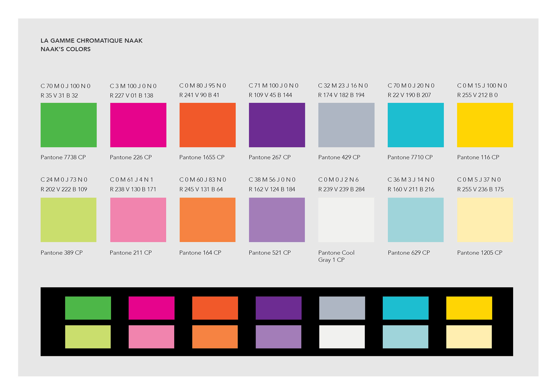Screen dimensions: 554x392
Task: Select the orange-red Pantone 1655 CP swatch
Action: 207,125
